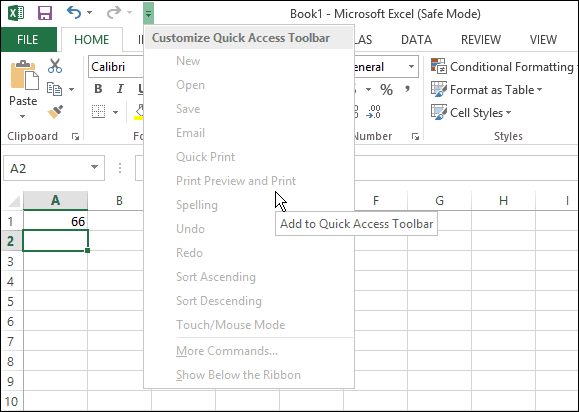This screenshot has height=412, width=579.
Task: Choose Save in the customize menu
Action: point(249,109)
